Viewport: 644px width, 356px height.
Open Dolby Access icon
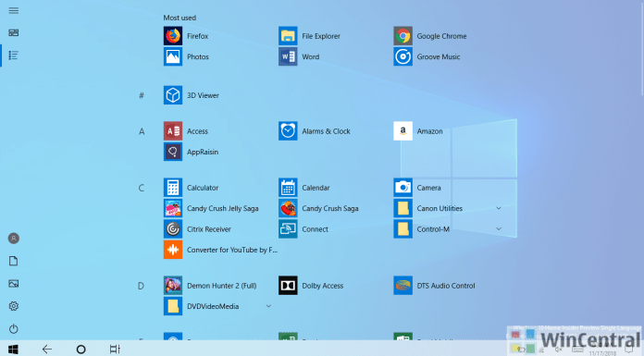(x=288, y=286)
